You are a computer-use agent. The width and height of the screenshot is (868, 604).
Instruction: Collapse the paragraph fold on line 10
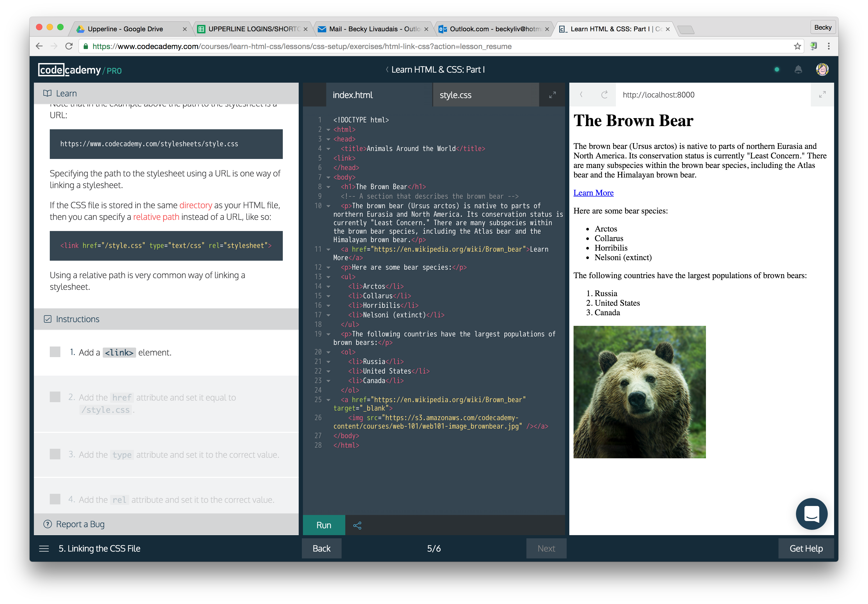[328, 206]
